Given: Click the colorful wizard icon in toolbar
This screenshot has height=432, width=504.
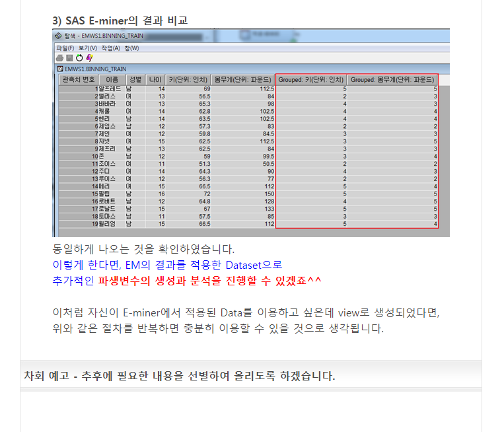Looking at the screenshot, I should click(x=89, y=58).
